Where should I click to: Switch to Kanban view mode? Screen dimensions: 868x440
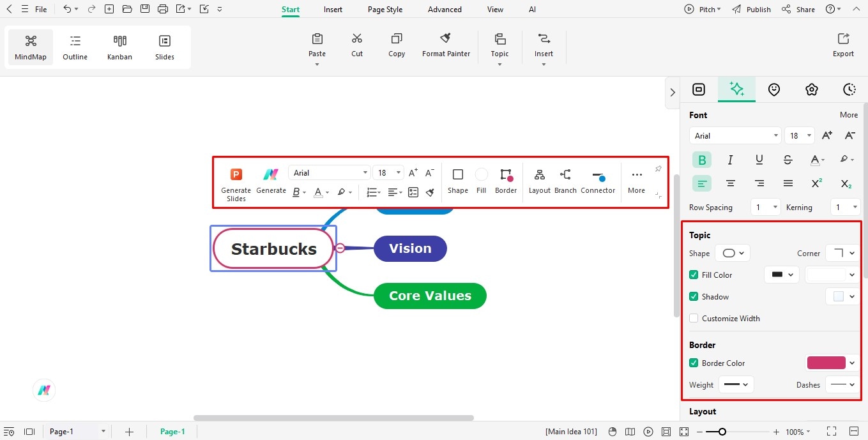coord(119,48)
